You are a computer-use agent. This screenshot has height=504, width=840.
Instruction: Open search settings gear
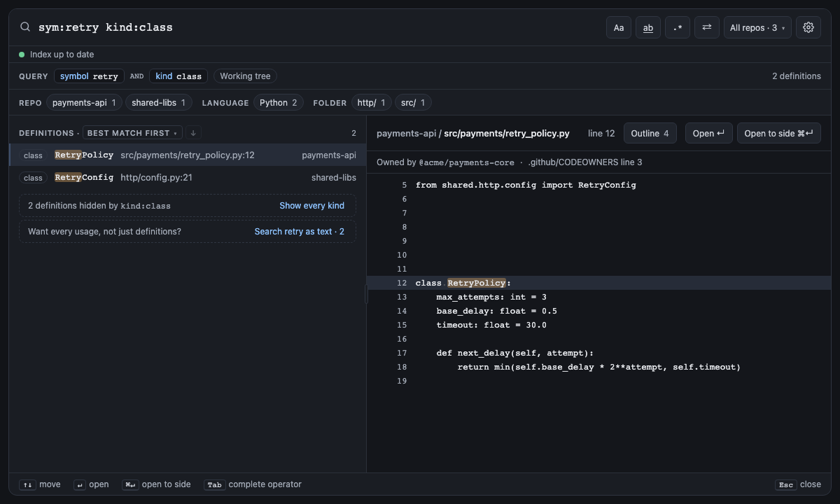tap(808, 27)
